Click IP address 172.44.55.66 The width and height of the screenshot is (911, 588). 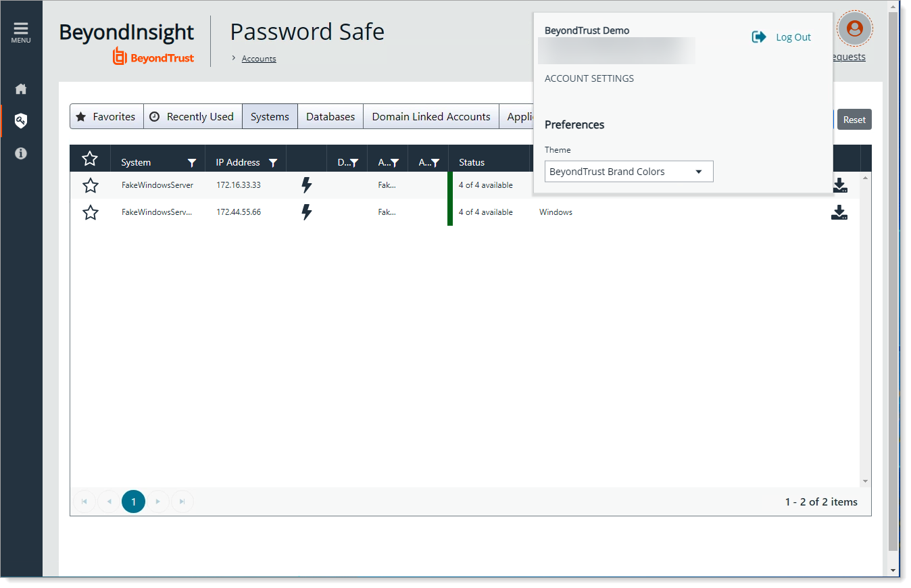tap(239, 212)
